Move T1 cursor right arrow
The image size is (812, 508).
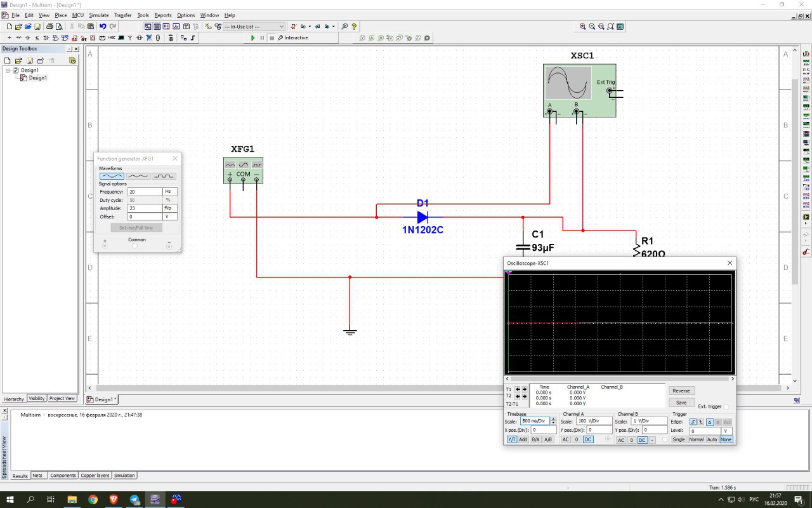pos(525,389)
